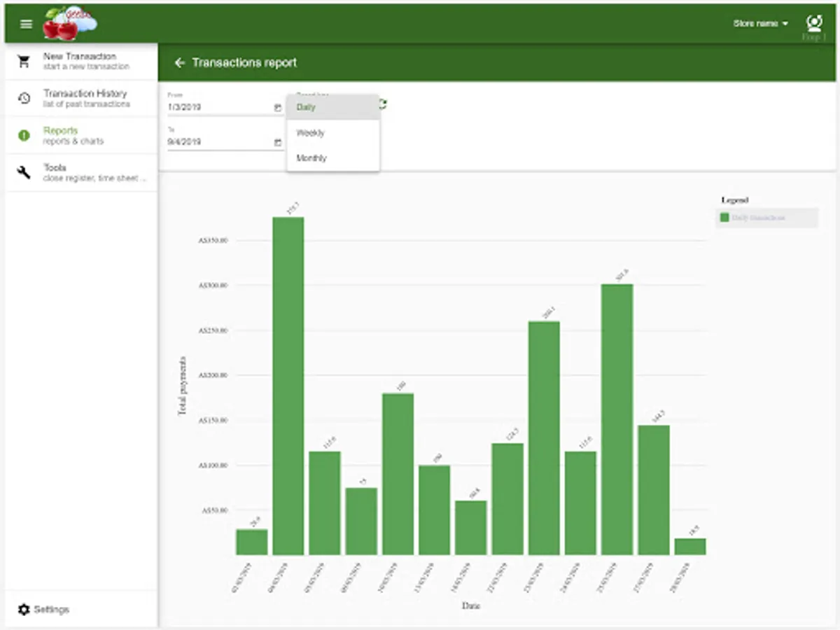Click the bar labeled 100
The image size is (840, 630).
434,510
